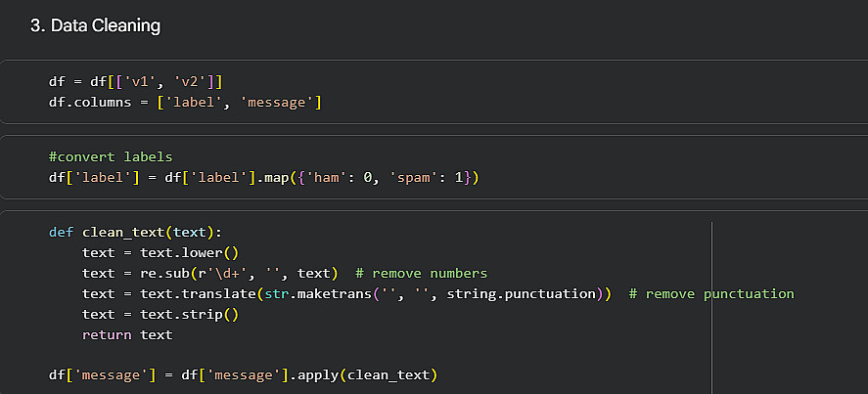Click the "def clean_text(text):" definition line
868x394 pixels.
pyautogui.click(x=135, y=232)
